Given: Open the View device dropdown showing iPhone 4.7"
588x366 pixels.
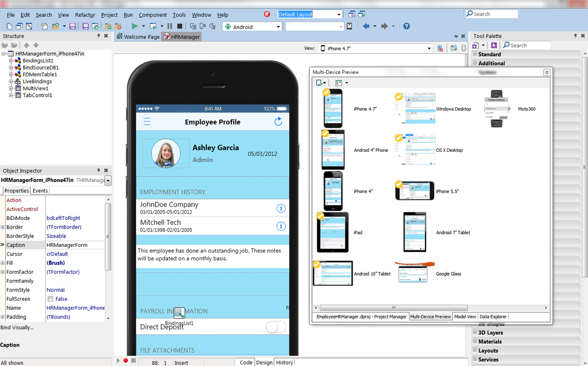Looking at the screenshot, I should (x=429, y=48).
